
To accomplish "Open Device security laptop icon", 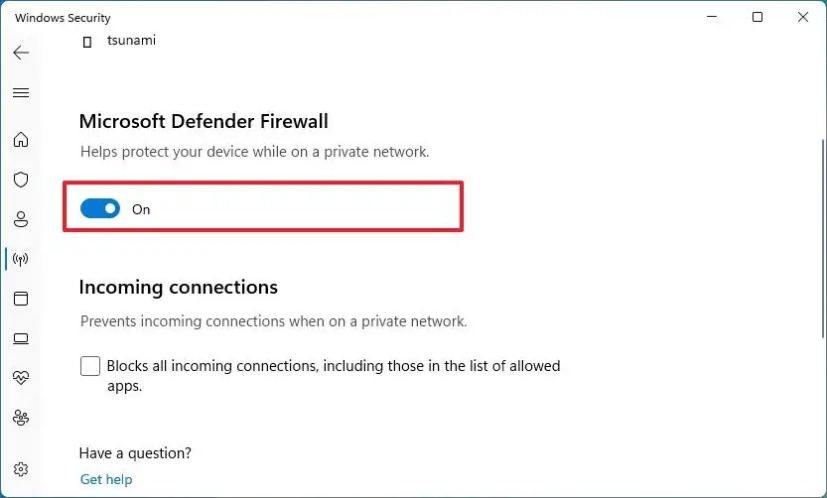I will 21,338.
